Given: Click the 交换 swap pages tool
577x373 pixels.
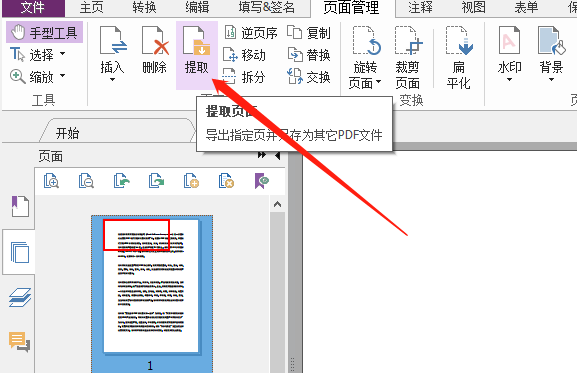Looking at the screenshot, I should point(308,77).
